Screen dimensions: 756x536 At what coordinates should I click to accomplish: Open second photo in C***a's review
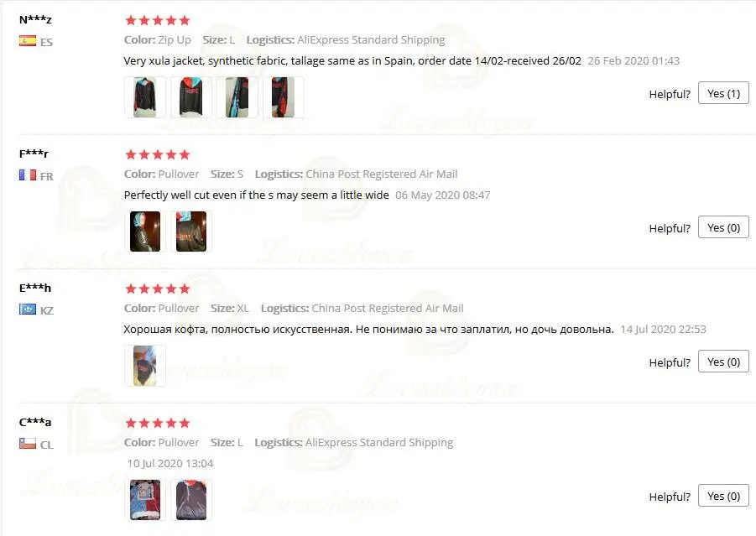point(191,499)
